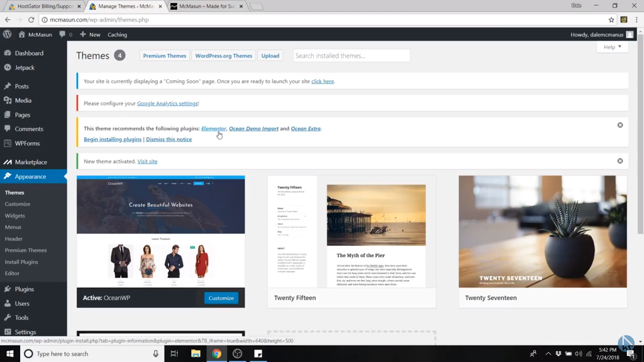Open the McMasun site home icon

[22, 35]
